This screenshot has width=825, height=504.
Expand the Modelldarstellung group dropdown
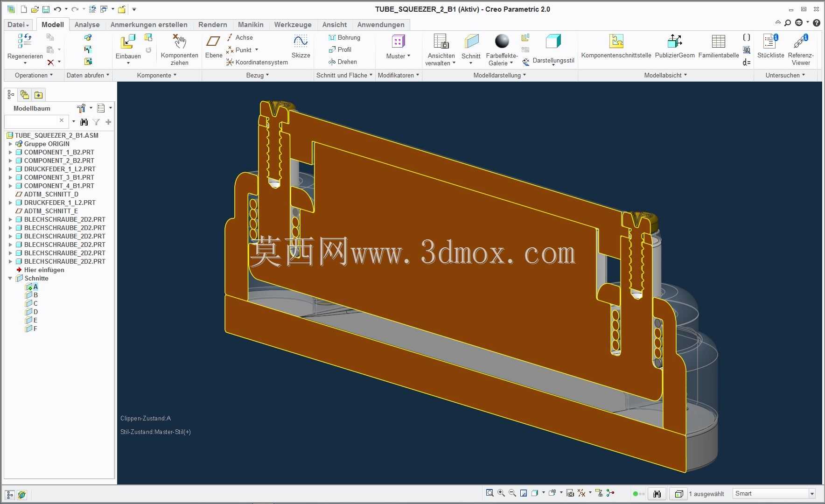[500, 75]
